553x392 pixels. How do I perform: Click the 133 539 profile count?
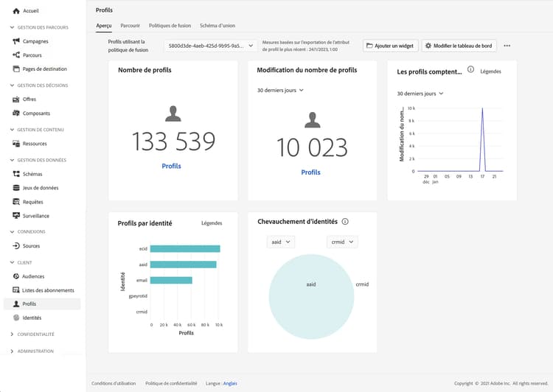(173, 141)
